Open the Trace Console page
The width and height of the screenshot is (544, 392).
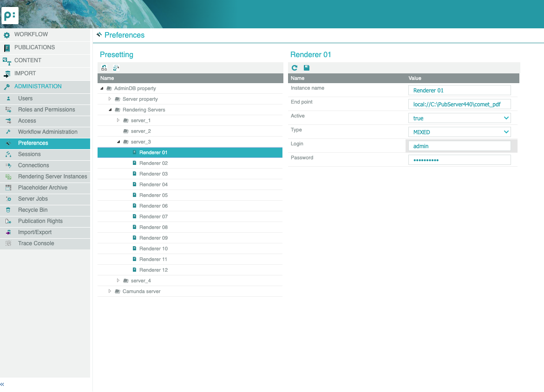pos(36,243)
